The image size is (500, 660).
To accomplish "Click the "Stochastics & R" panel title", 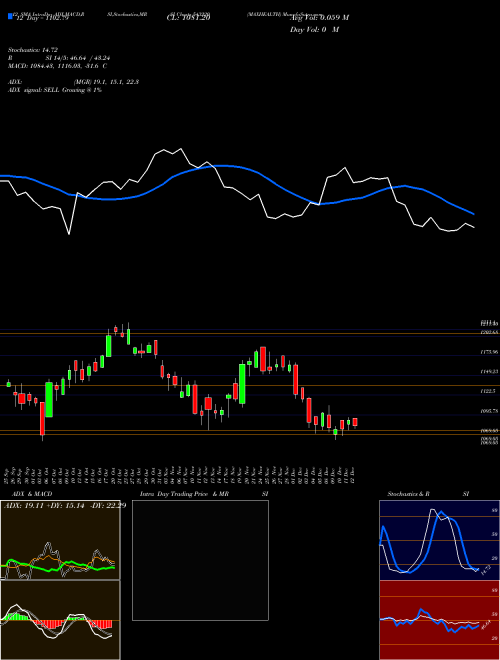I will point(409,494).
